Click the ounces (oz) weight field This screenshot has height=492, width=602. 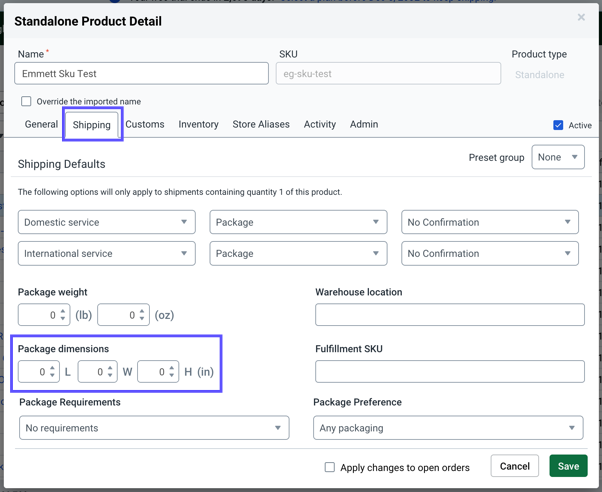point(123,315)
